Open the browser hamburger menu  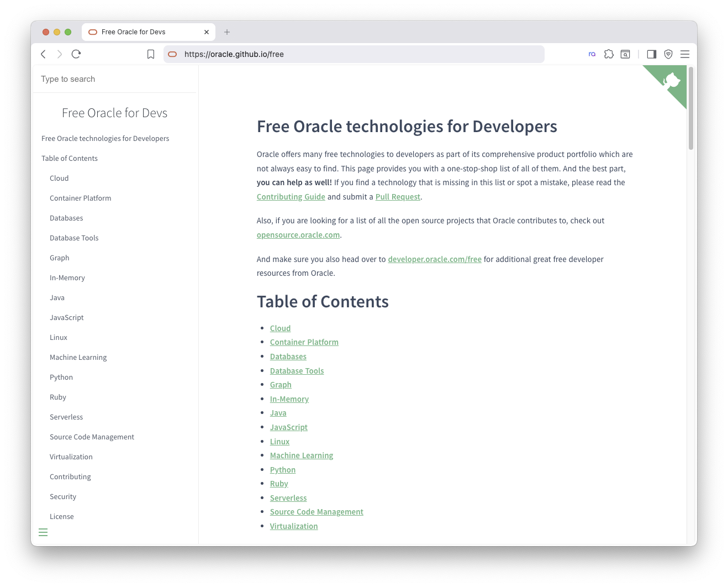(x=685, y=54)
